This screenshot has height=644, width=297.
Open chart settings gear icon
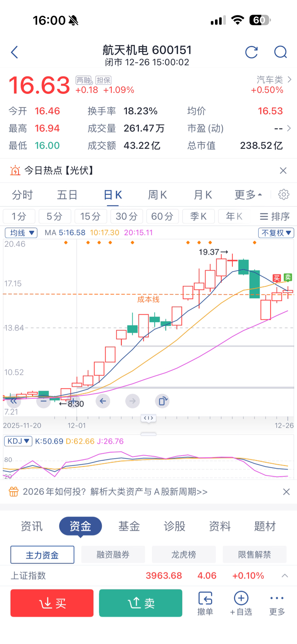284,195
